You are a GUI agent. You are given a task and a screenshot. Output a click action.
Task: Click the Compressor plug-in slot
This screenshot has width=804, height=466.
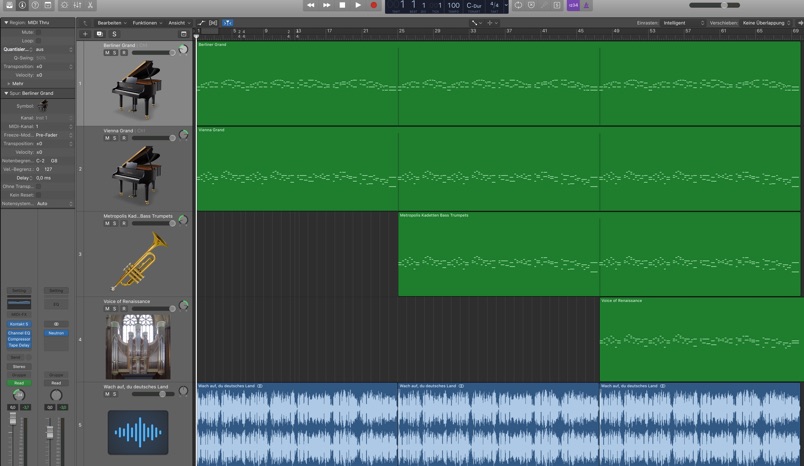pos(19,339)
